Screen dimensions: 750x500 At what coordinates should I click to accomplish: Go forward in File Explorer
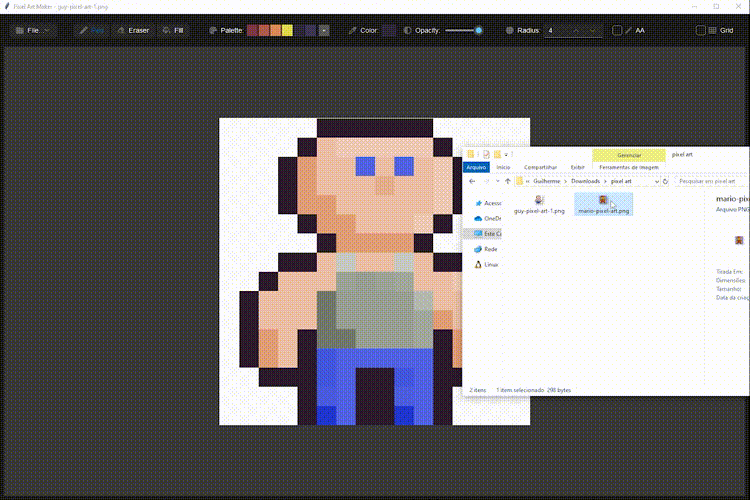[486, 181]
